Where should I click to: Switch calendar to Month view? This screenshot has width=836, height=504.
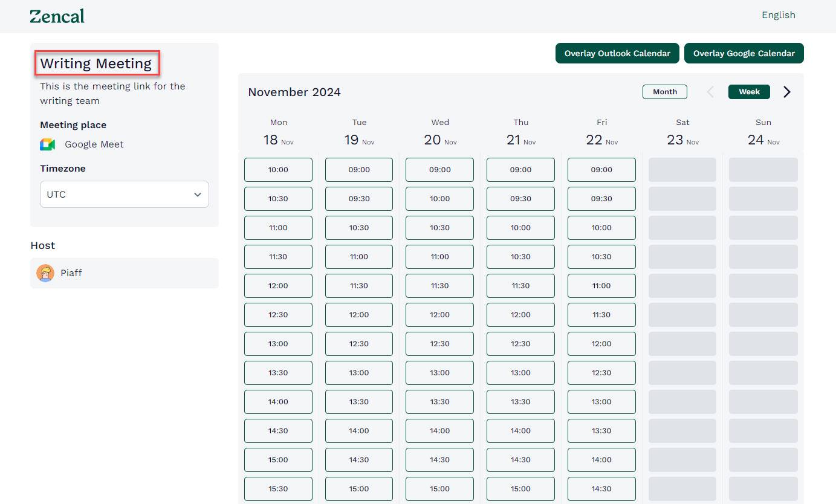tap(664, 91)
